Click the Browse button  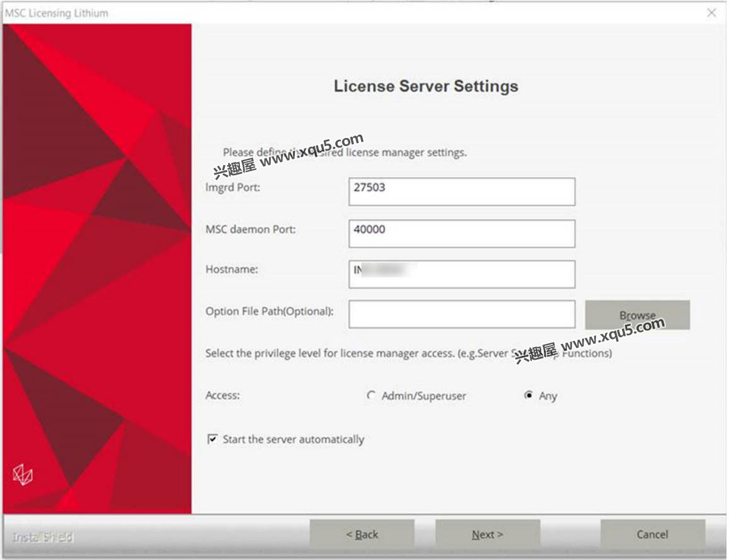(x=638, y=314)
